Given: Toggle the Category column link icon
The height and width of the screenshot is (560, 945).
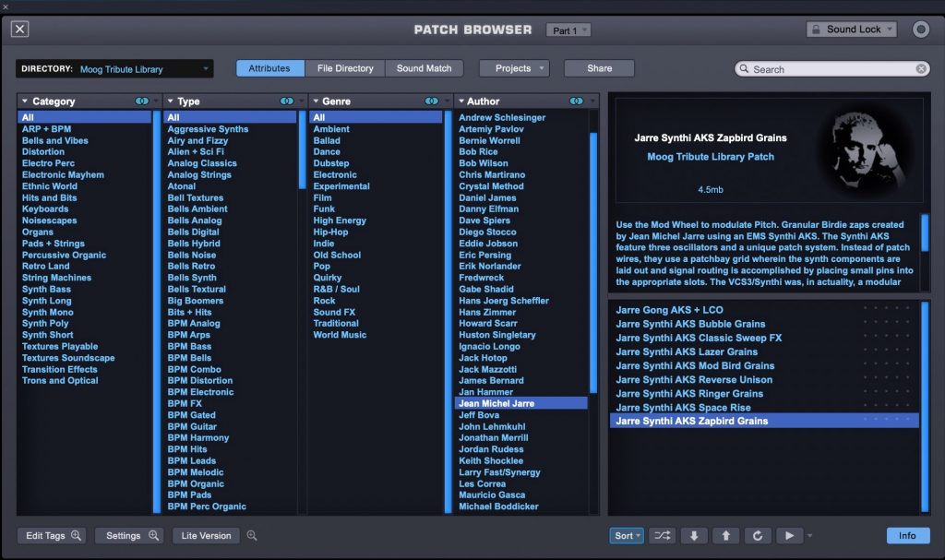Looking at the screenshot, I should click(x=141, y=101).
